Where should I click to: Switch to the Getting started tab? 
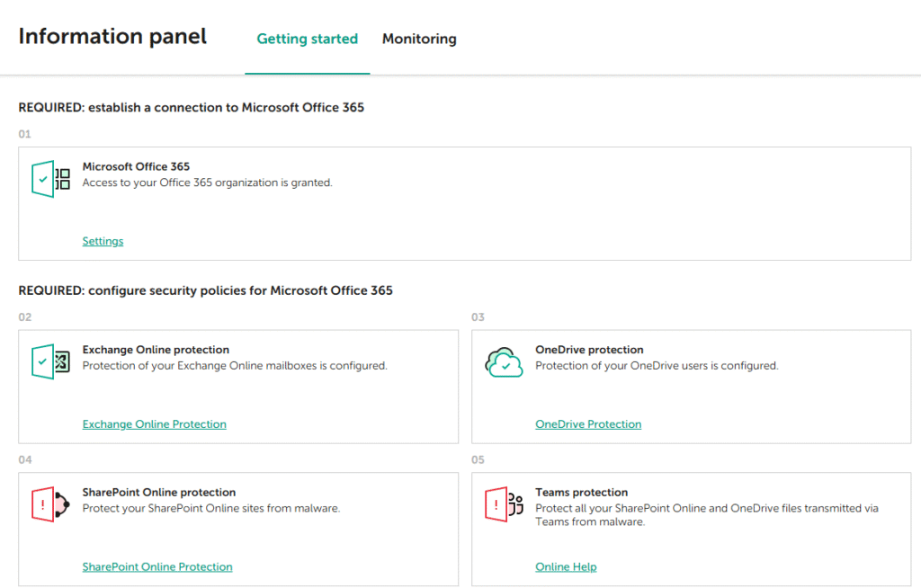(x=307, y=39)
